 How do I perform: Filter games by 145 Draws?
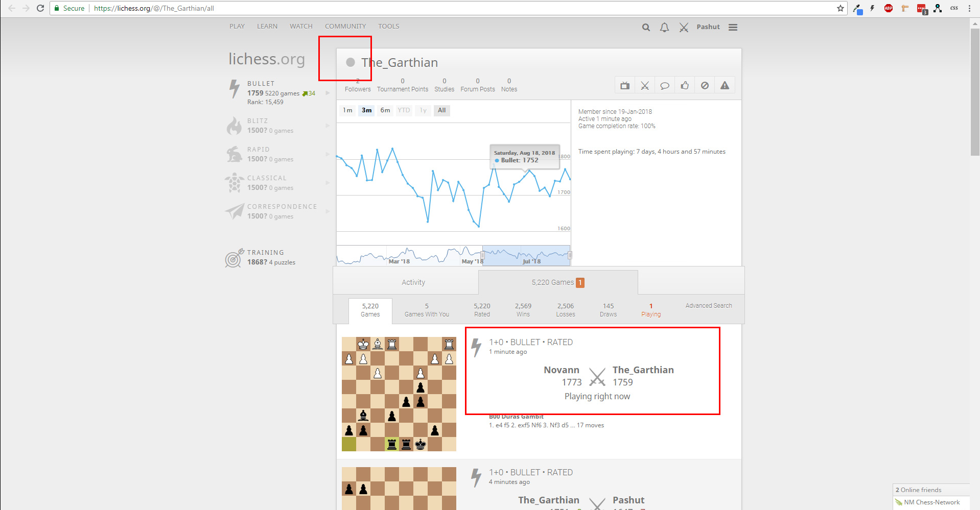(608, 310)
